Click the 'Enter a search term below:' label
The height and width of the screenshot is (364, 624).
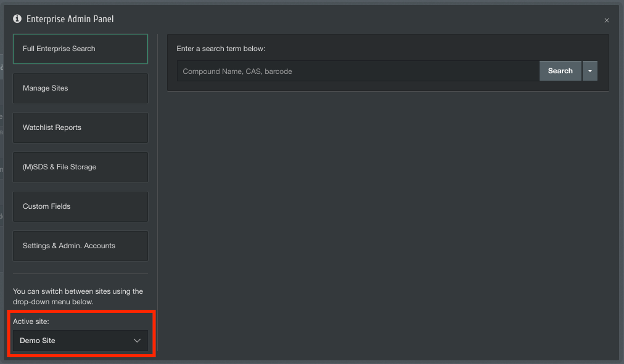coord(221,49)
